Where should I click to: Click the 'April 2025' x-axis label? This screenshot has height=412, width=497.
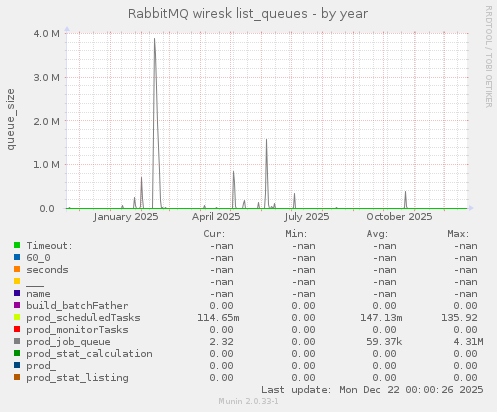[x=216, y=217]
